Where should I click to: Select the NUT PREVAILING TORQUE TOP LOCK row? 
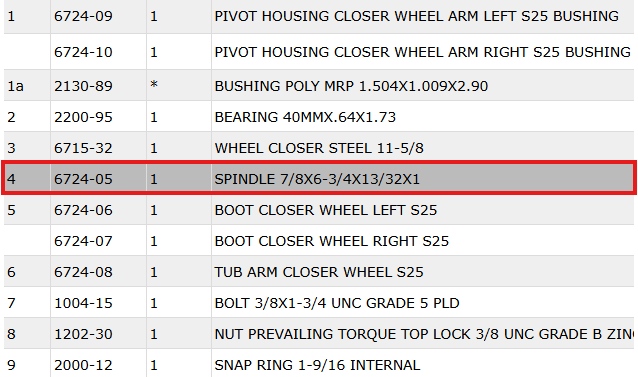pos(319,333)
